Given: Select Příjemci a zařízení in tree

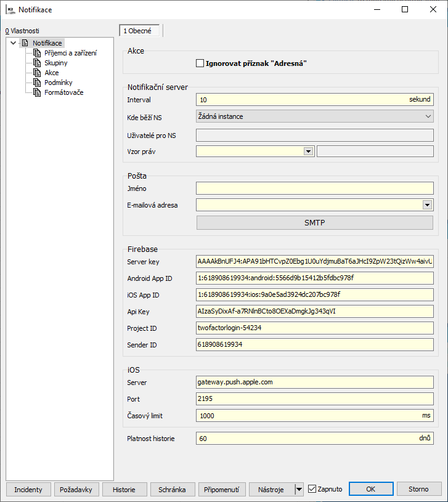Looking at the screenshot, I should point(70,53).
